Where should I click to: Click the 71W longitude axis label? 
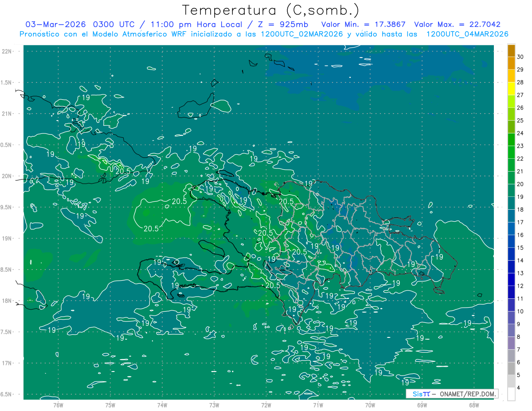(318, 405)
